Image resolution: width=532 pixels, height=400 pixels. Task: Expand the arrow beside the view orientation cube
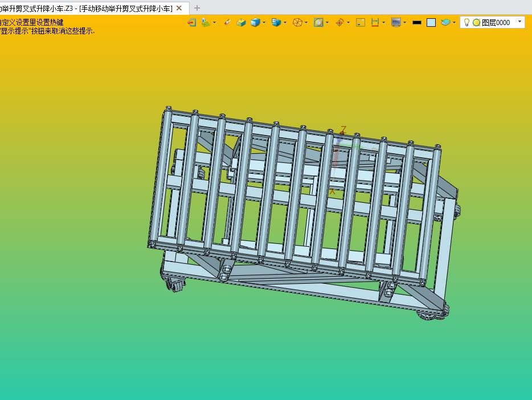click(x=285, y=23)
